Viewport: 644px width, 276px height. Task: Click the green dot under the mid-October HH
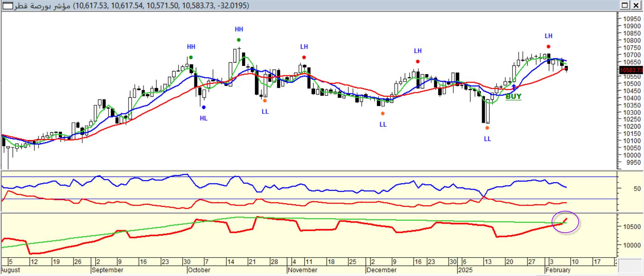click(x=239, y=40)
